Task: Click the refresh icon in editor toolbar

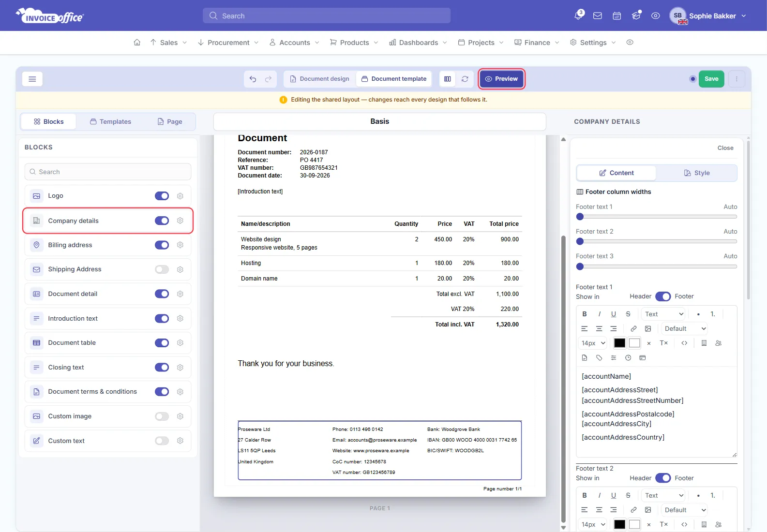Action: coord(465,79)
